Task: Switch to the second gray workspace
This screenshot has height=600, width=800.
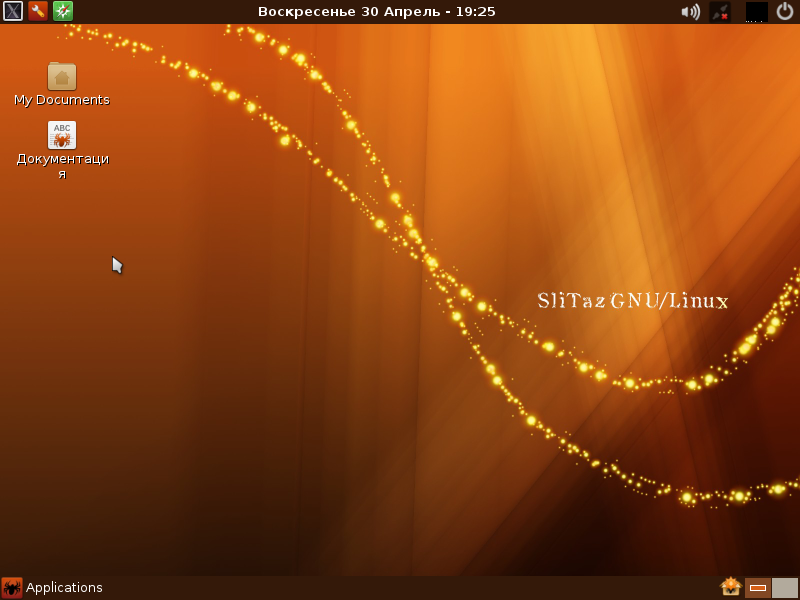Action: pos(785,587)
